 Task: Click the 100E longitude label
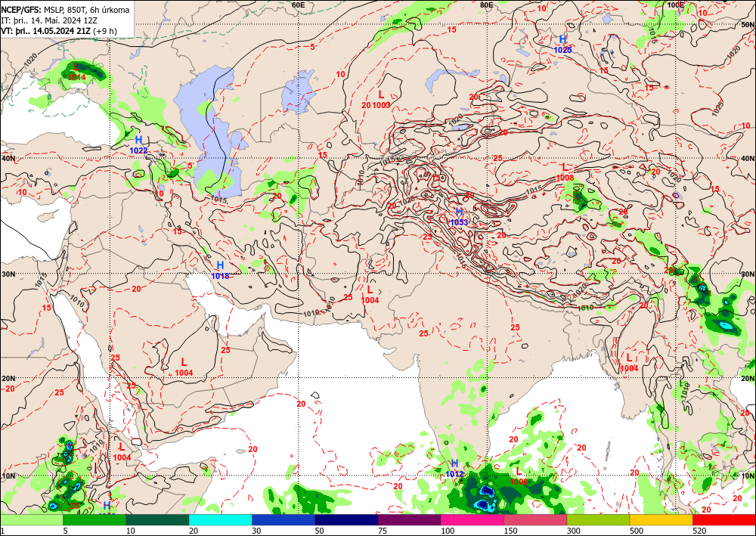coord(675,5)
